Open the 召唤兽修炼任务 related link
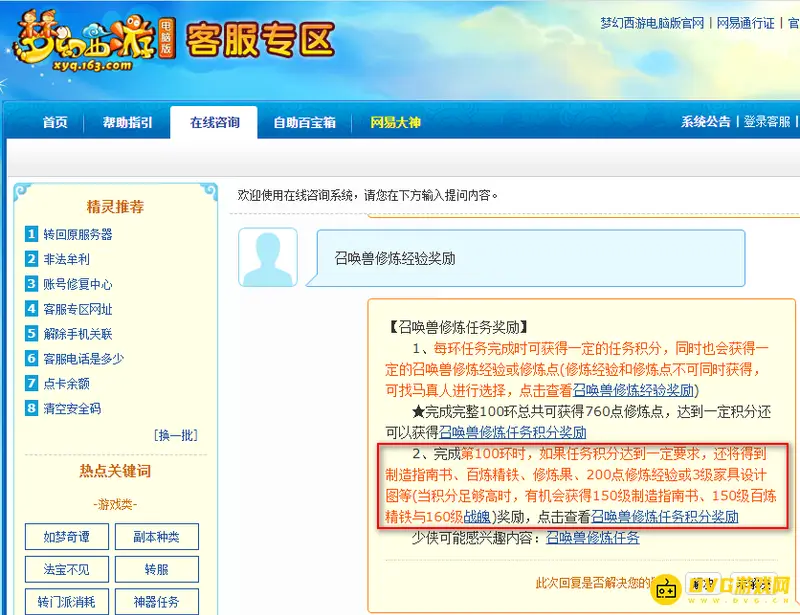Viewport: 800px width, 615px height. point(592,538)
